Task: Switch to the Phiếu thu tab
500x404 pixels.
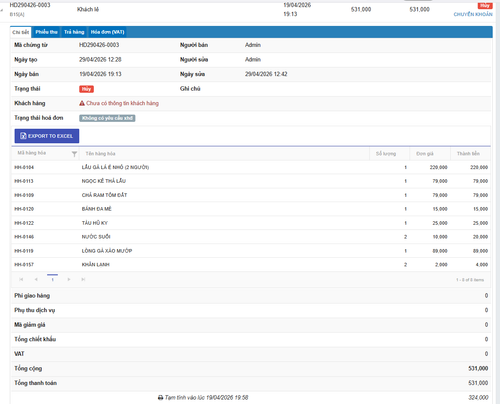Action: [46, 32]
